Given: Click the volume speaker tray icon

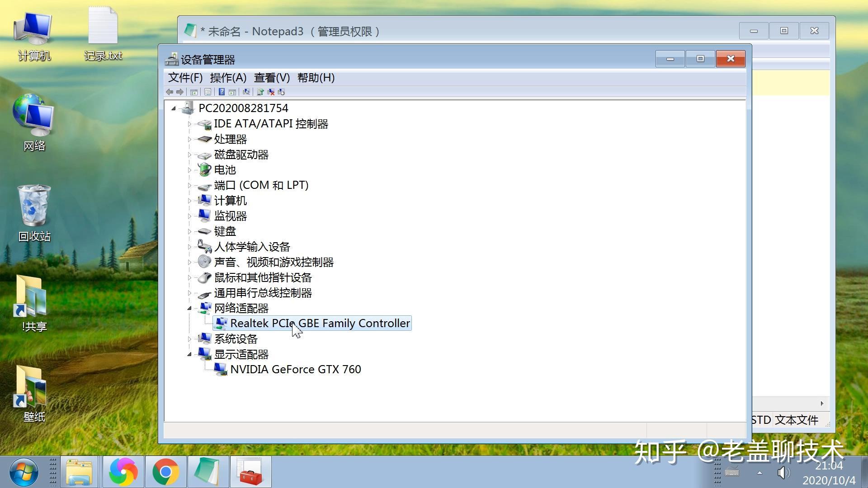Looking at the screenshot, I should (x=783, y=473).
